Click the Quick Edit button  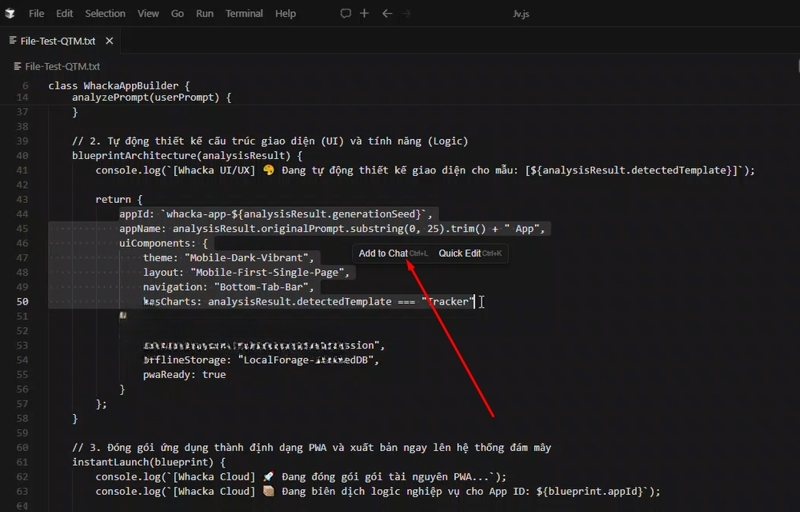470,253
